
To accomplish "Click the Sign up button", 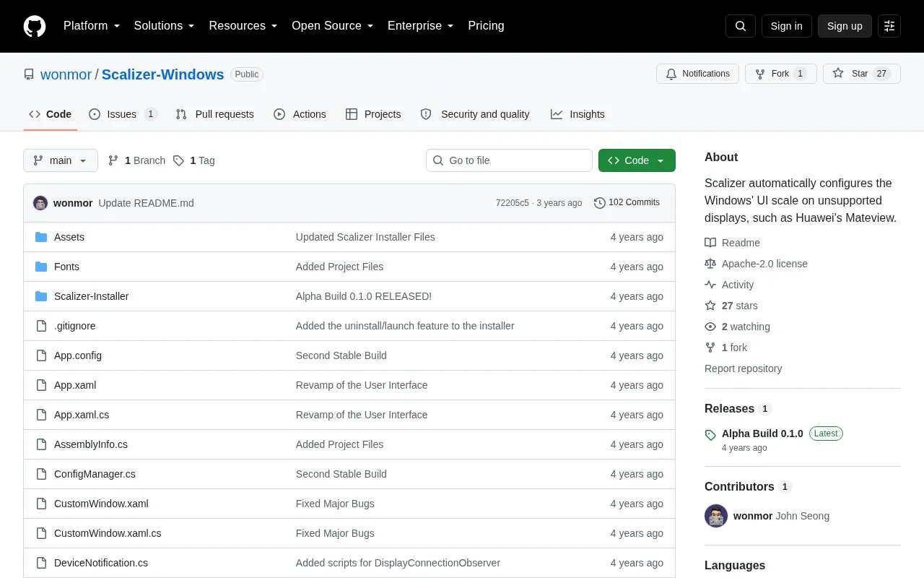I will pos(845,26).
